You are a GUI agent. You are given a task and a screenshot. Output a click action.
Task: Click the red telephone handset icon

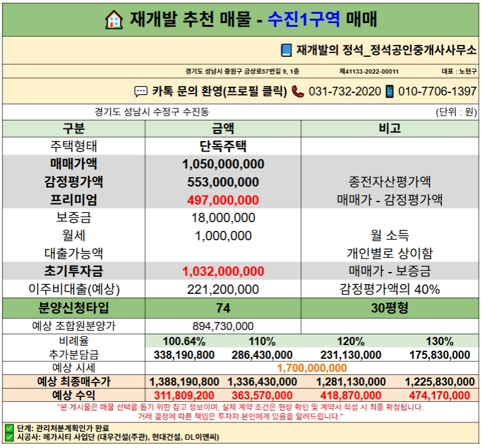(x=297, y=92)
